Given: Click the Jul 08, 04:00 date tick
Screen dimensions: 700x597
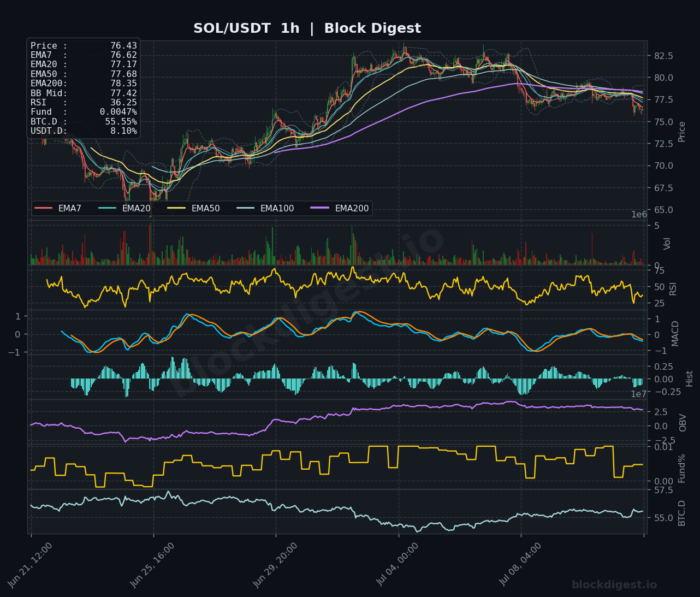Looking at the screenshot, I should pos(520,565).
